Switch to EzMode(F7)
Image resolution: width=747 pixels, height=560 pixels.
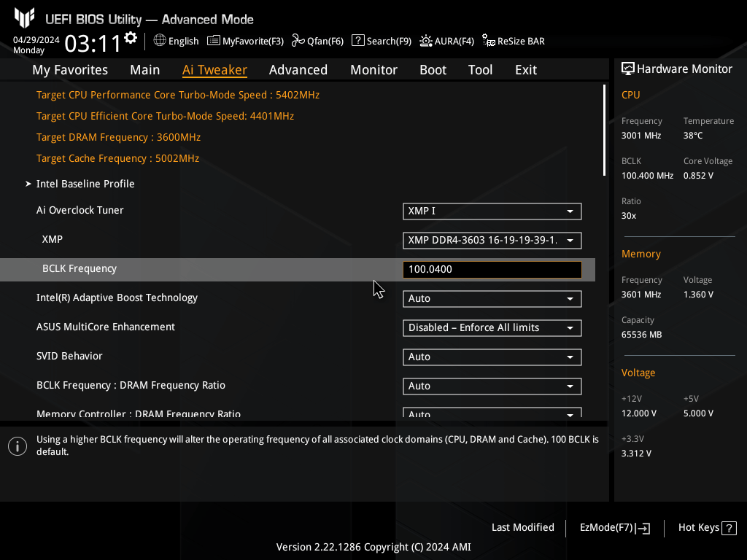tap(614, 528)
